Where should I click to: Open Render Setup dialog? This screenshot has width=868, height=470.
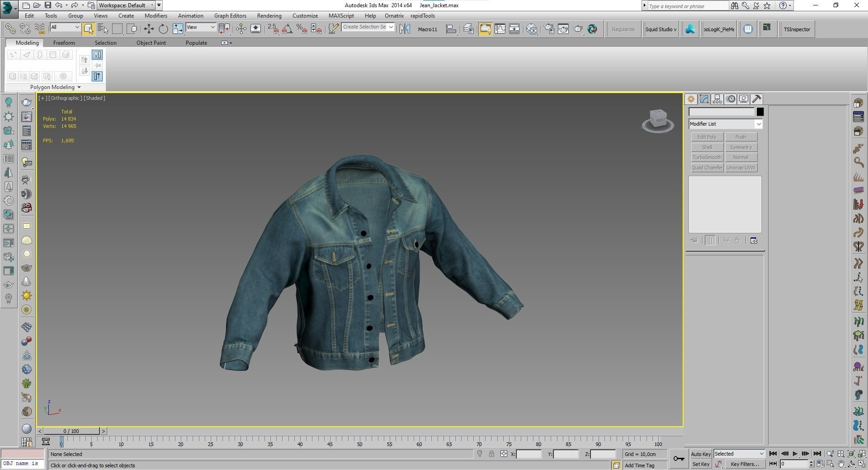(x=549, y=29)
